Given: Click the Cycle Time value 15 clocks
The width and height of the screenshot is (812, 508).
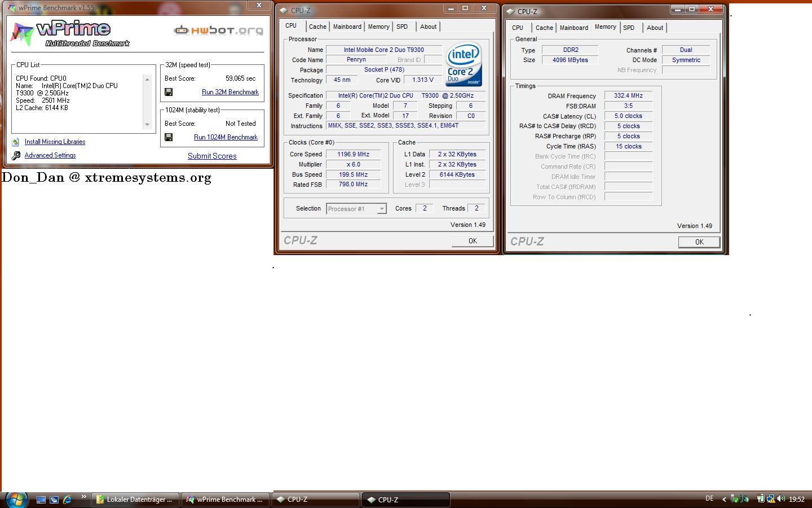Looking at the screenshot, I should click(x=628, y=146).
